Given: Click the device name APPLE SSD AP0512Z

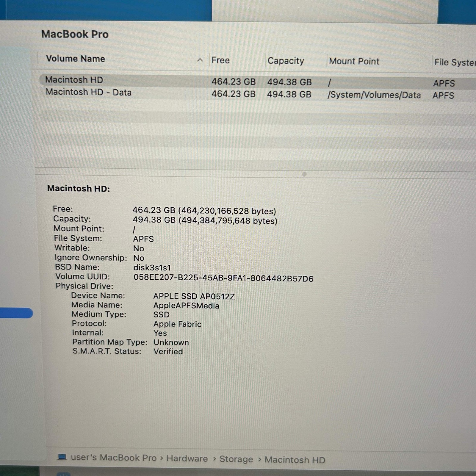Looking at the screenshot, I should tap(194, 296).
